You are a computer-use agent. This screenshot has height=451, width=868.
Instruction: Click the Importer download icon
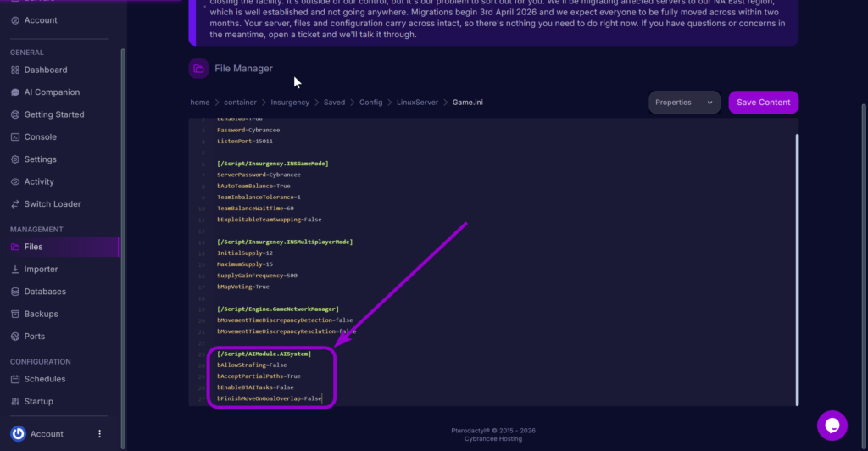pos(15,270)
